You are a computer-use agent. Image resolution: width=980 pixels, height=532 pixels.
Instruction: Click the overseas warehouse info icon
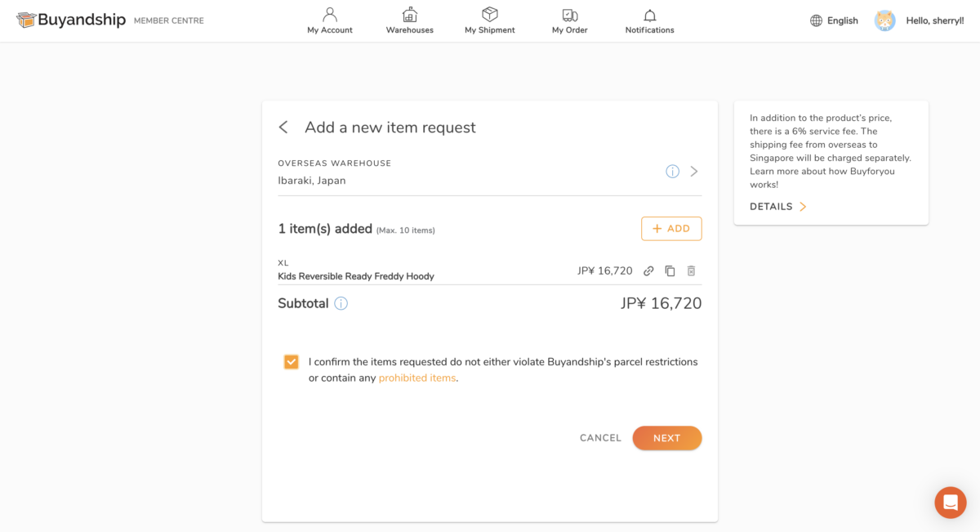pyautogui.click(x=672, y=172)
